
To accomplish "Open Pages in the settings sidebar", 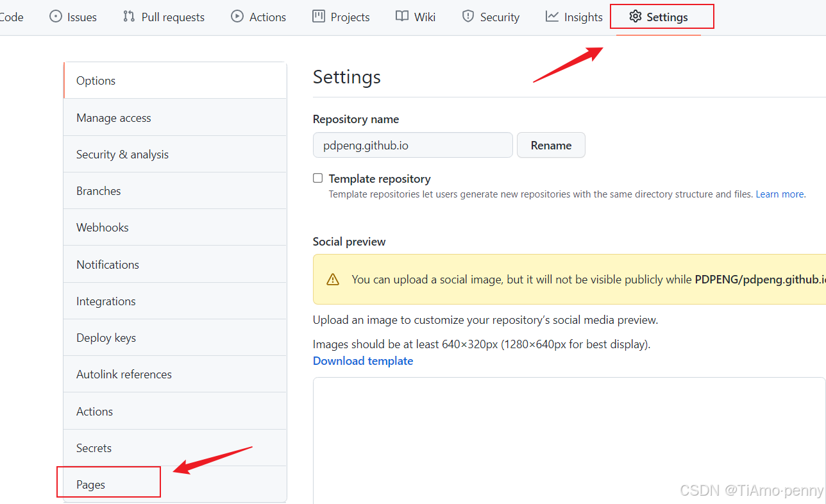I will click(91, 485).
